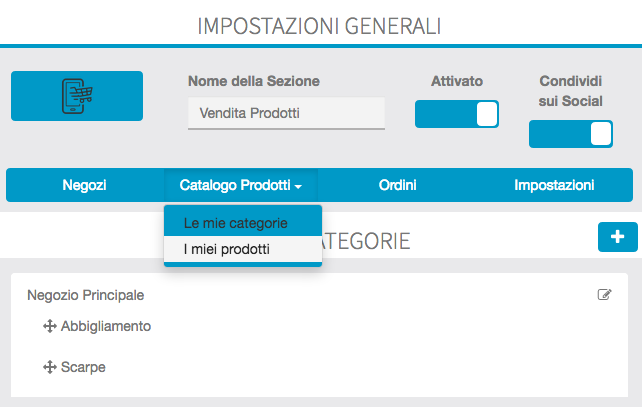642x407 pixels.
Task: Add a new category with plus button
Action: (617, 237)
